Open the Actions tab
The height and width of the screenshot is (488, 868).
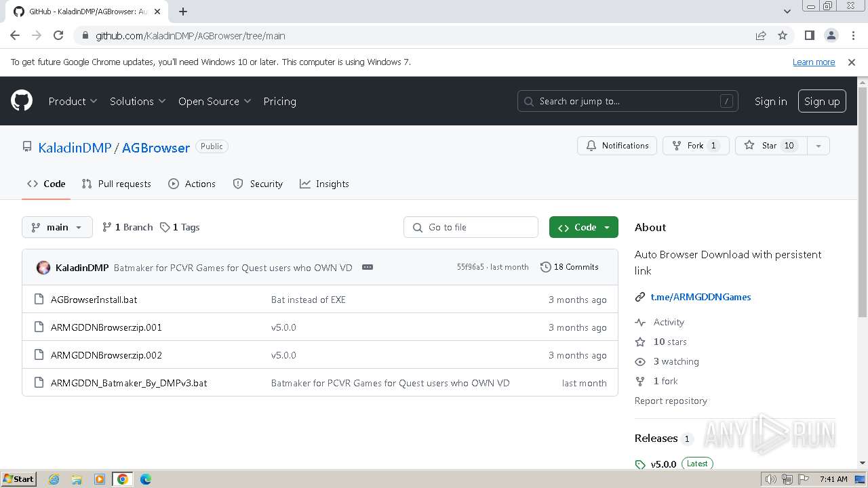[x=192, y=184]
